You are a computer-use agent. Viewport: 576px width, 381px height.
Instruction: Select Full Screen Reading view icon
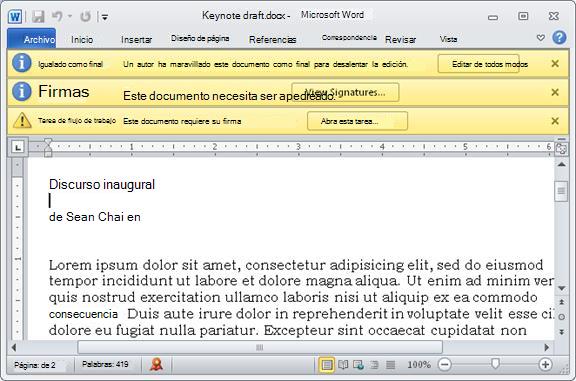click(343, 365)
